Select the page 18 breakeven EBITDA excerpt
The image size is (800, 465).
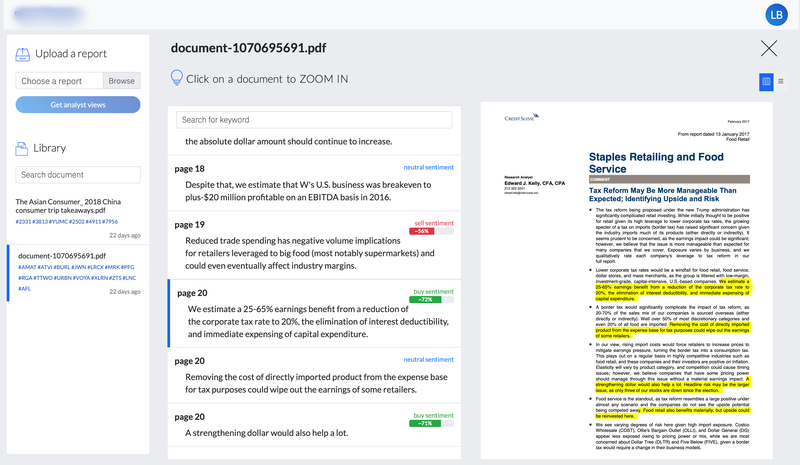coord(314,183)
